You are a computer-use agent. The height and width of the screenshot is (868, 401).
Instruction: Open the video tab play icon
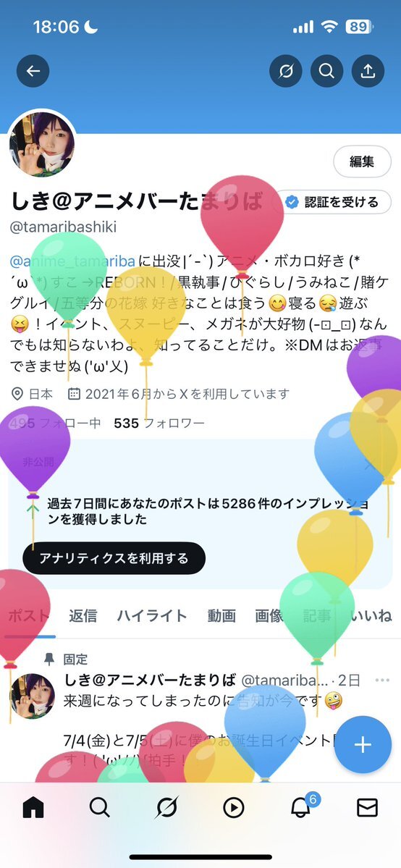pyautogui.click(x=234, y=808)
